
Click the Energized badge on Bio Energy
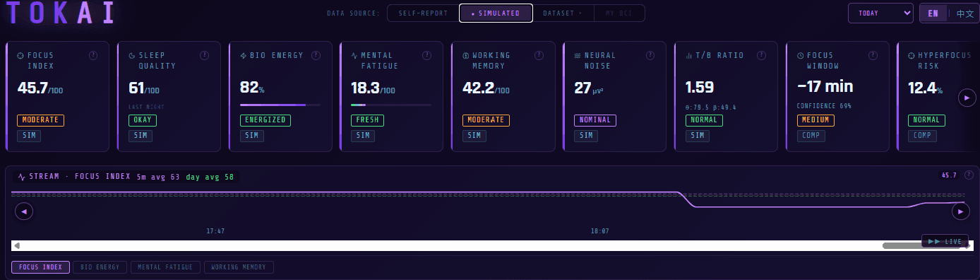pos(265,120)
